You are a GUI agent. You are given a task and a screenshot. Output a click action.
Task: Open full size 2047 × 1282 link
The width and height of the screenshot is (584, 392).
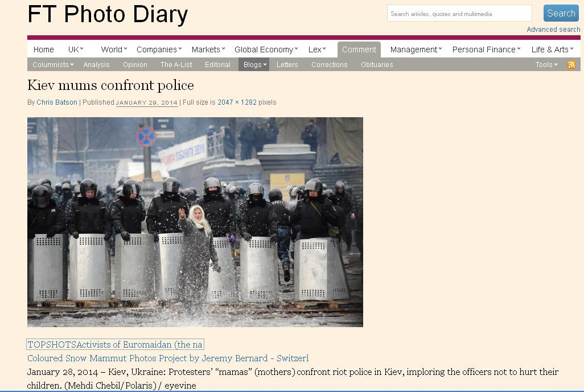[x=237, y=102]
